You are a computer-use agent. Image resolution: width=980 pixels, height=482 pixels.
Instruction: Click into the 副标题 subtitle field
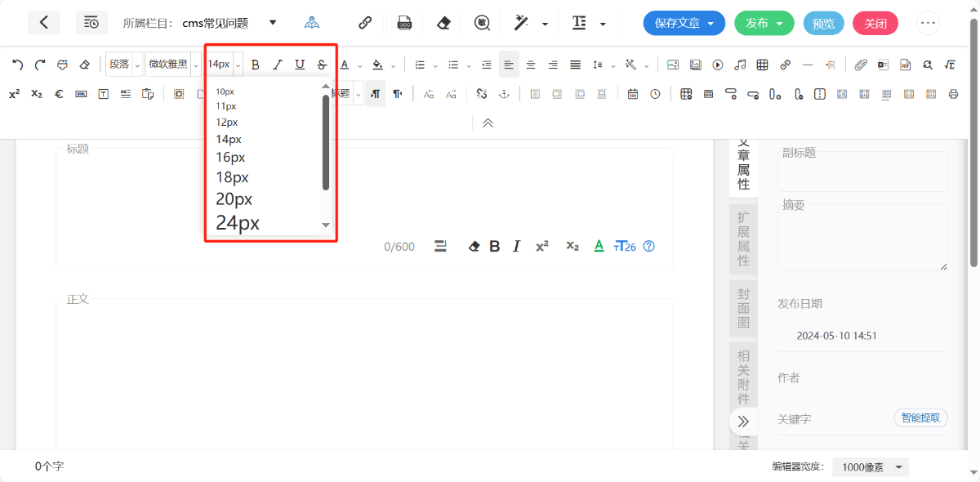862,173
